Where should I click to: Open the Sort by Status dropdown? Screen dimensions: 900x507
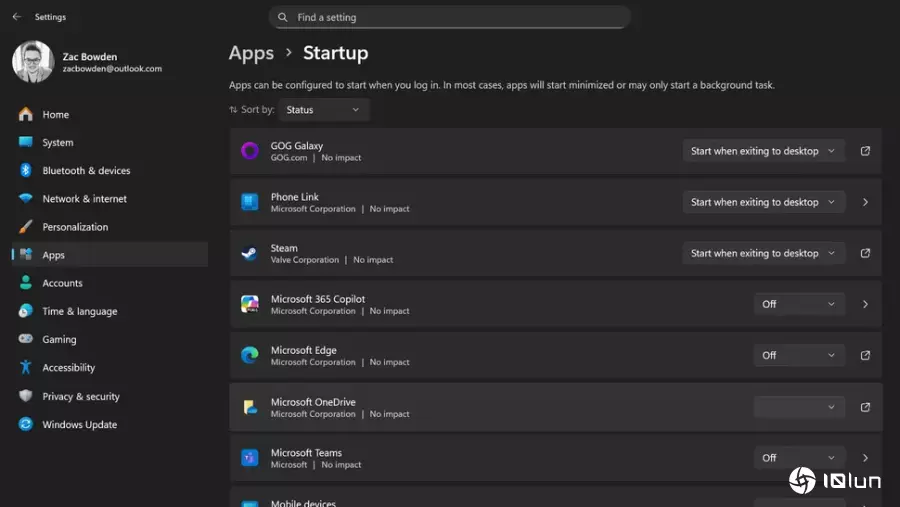pyautogui.click(x=323, y=110)
